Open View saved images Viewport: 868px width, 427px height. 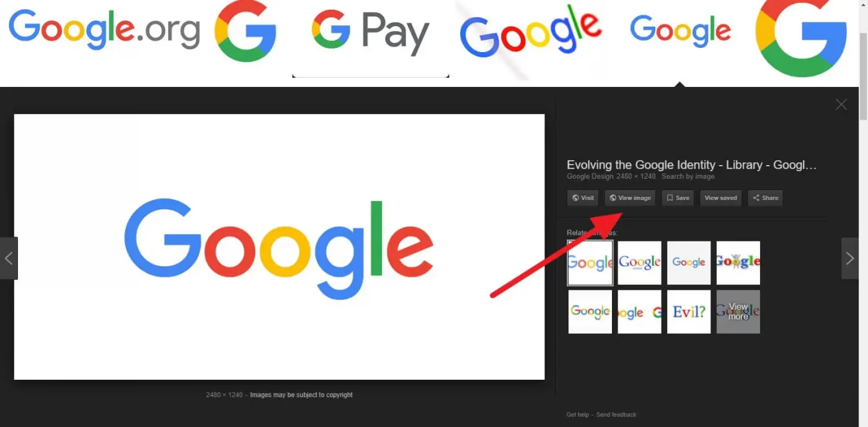pyautogui.click(x=720, y=198)
